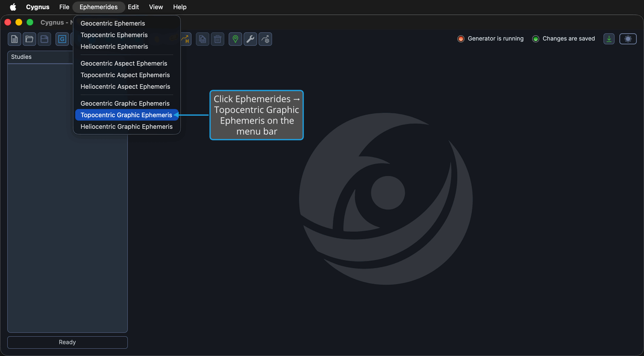Click the Ready status bar

(x=68, y=342)
